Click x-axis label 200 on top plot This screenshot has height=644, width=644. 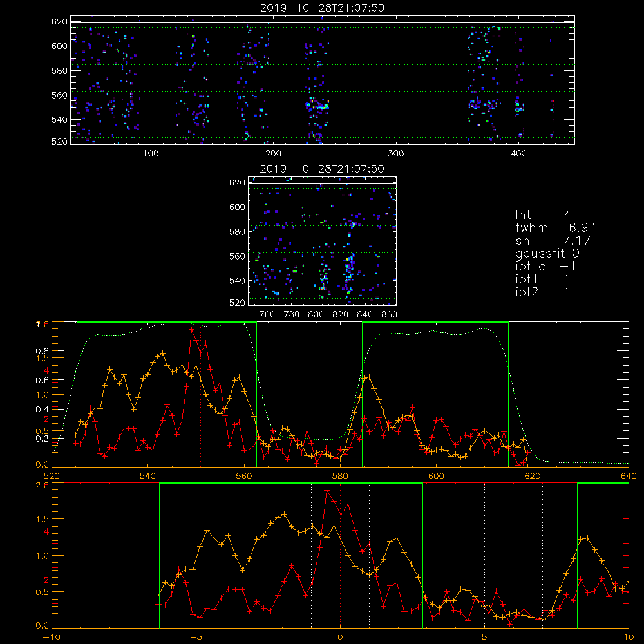[x=273, y=154]
